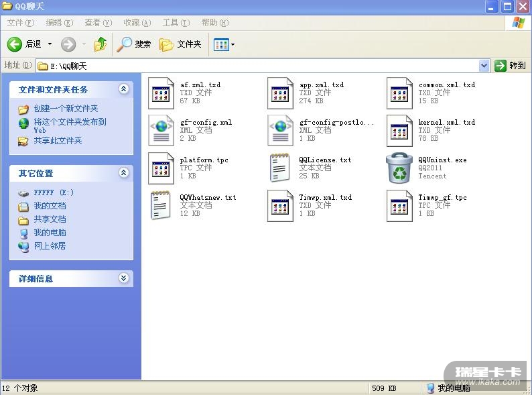This screenshot has width=532, height=395.
Task: Select the platform.tpc file icon
Action: [161, 168]
